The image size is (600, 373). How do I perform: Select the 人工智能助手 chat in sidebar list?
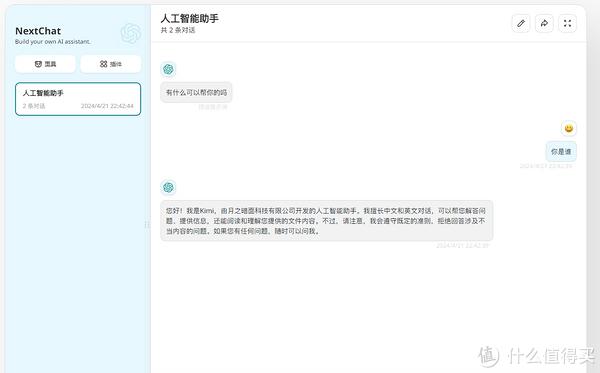pyautogui.click(x=78, y=99)
